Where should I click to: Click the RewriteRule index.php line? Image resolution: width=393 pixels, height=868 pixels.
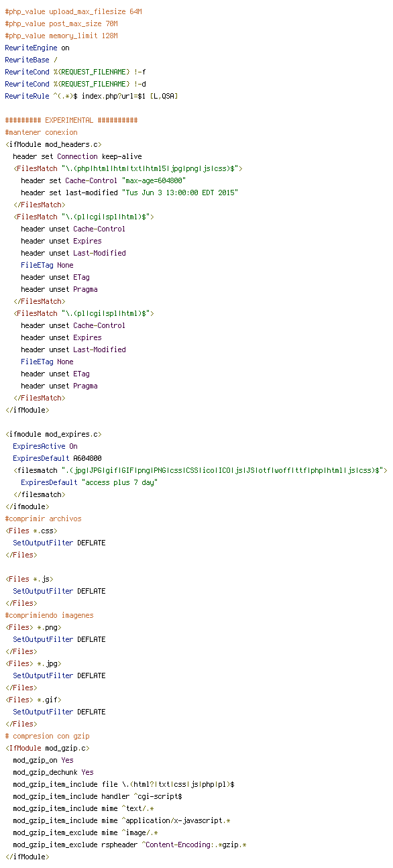coord(91,96)
